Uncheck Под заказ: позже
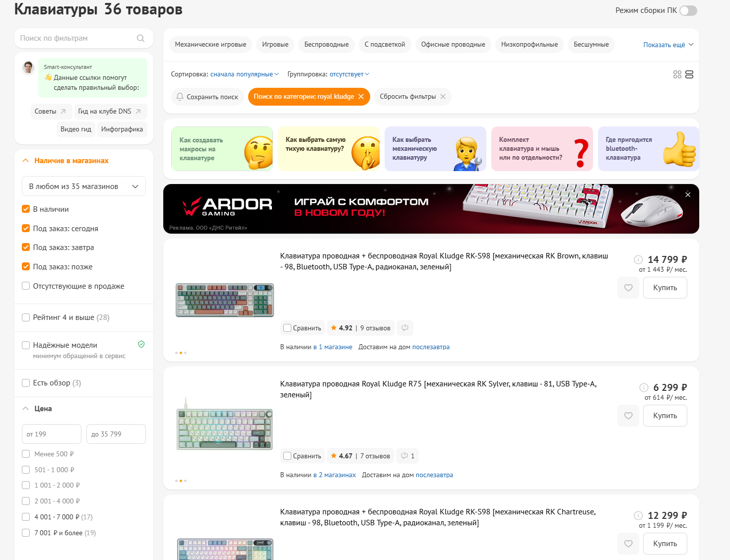 26,266
